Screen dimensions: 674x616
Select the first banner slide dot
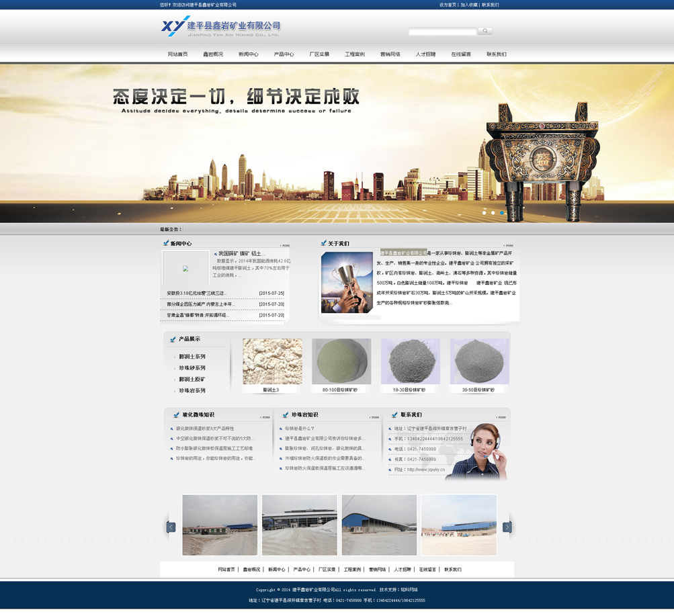coord(484,213)
